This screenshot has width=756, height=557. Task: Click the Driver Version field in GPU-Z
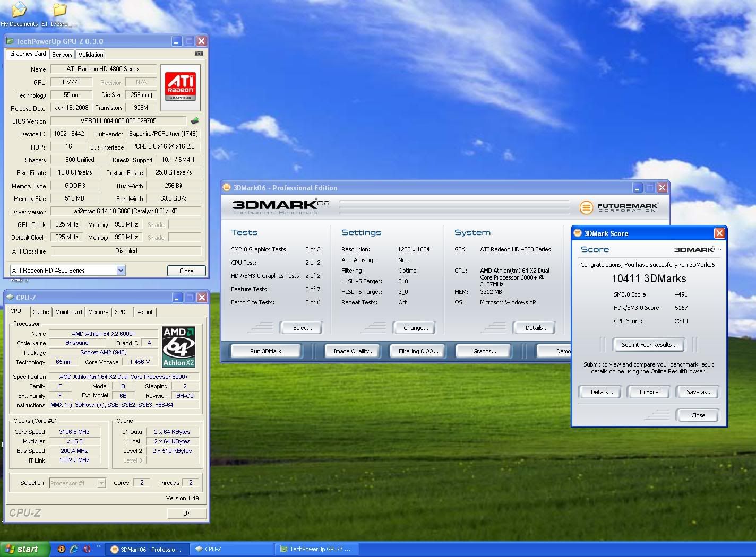[126, 211]
